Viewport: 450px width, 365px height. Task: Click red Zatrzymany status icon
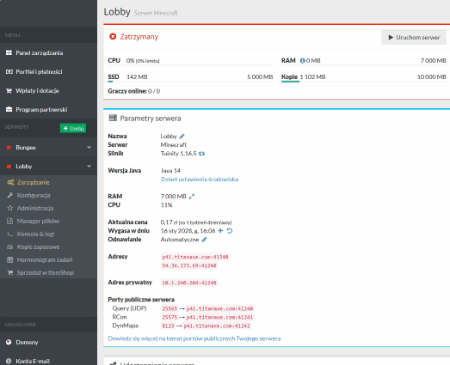click(x=113, y=36)
